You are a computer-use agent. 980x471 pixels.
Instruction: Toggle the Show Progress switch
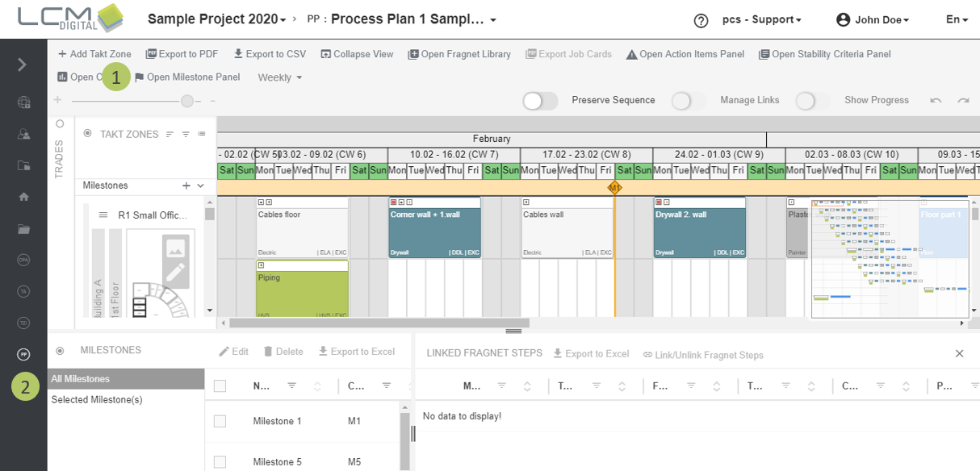click(812, 101)
